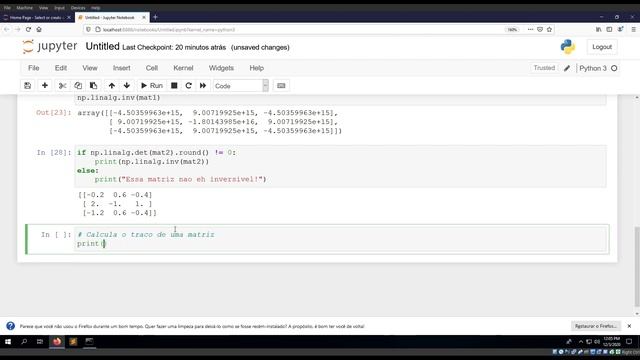Restart the kernel icon
Screen dimensions: 640x360
(188, 86)
